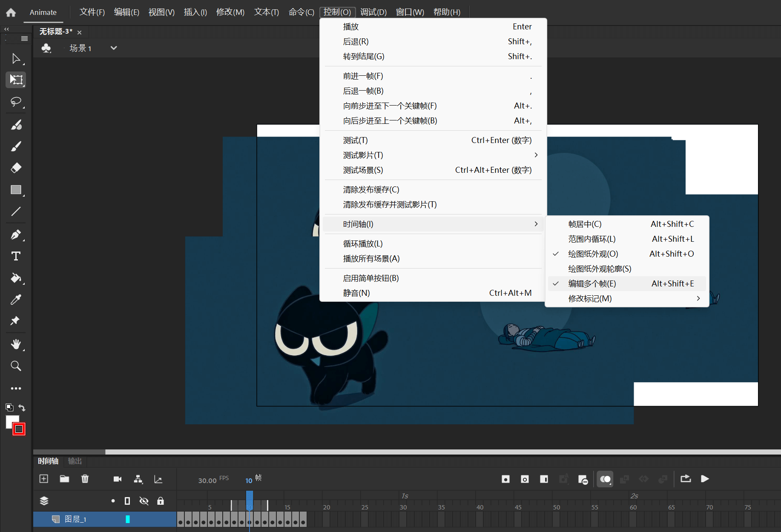
Task: Open layer depth graph icon
Action: [x=158, y=479]
